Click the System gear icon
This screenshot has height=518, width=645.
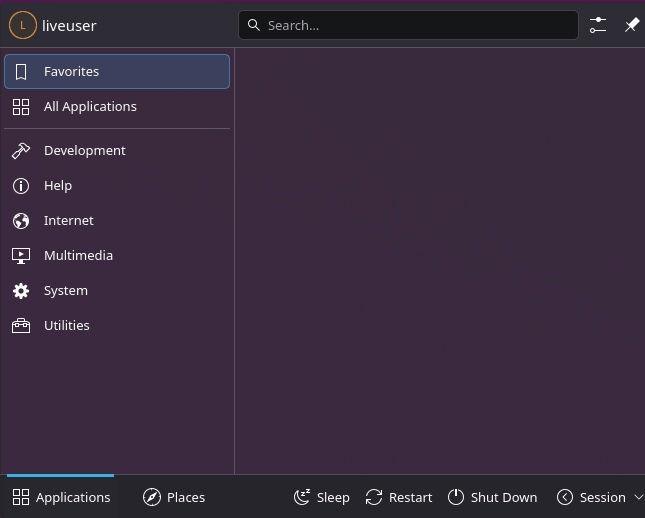(21, 291)
